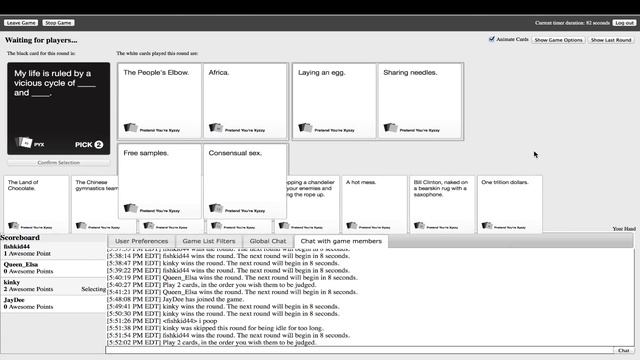Select played card 'Free samples.'
Screen dimensions: 640x360
[160, 181]
